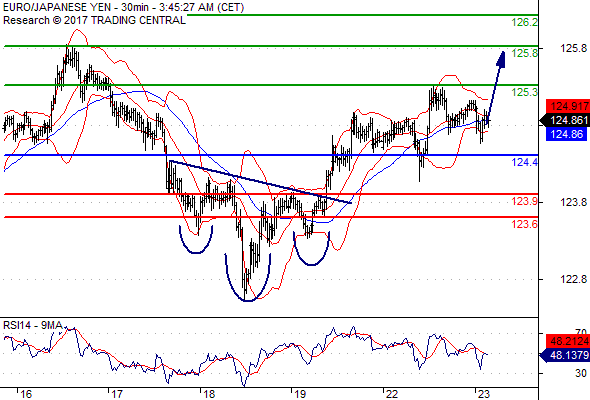Screen dimensions: 590x400
Task: Click the red 123.9 support level label
Action: [x=525, y=201]
